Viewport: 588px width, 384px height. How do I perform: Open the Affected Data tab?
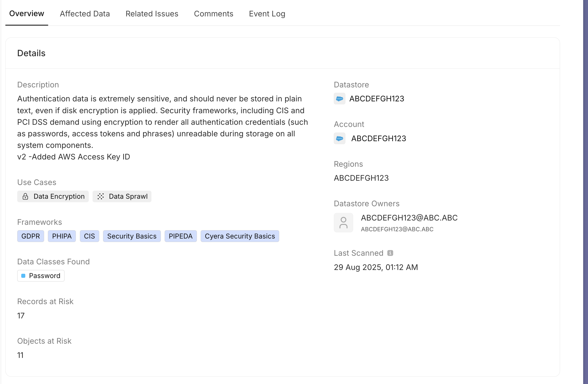point(85,14)
